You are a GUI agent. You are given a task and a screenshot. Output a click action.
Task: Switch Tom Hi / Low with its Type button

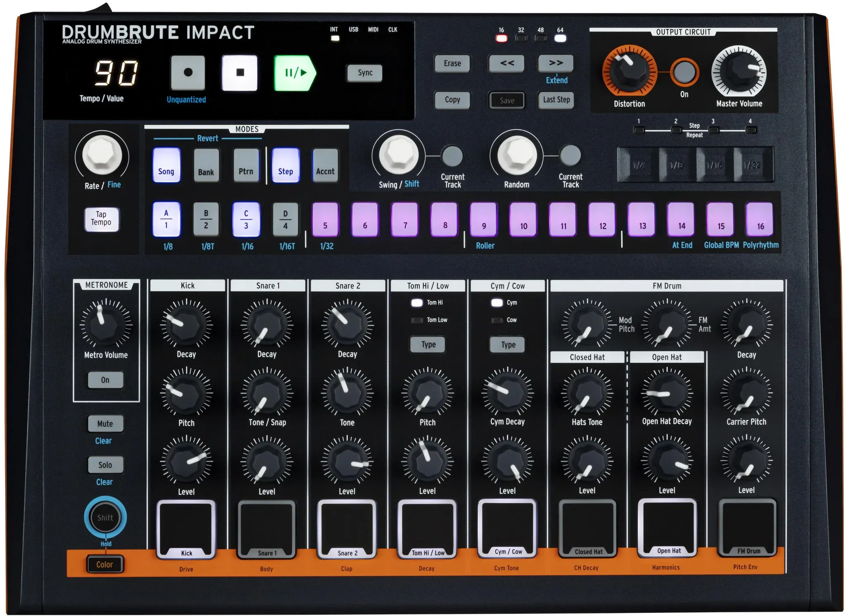(x=428, y=344)
